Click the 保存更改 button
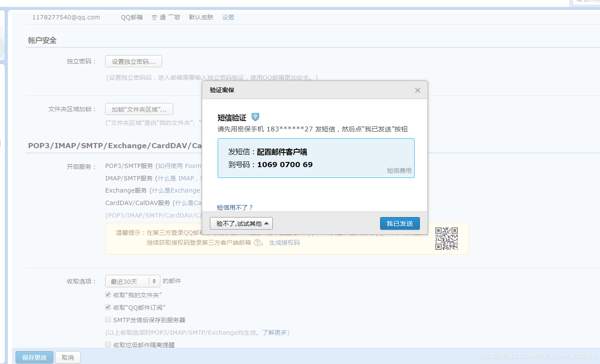Screen dimensions: 600x364 click(34, 358)
